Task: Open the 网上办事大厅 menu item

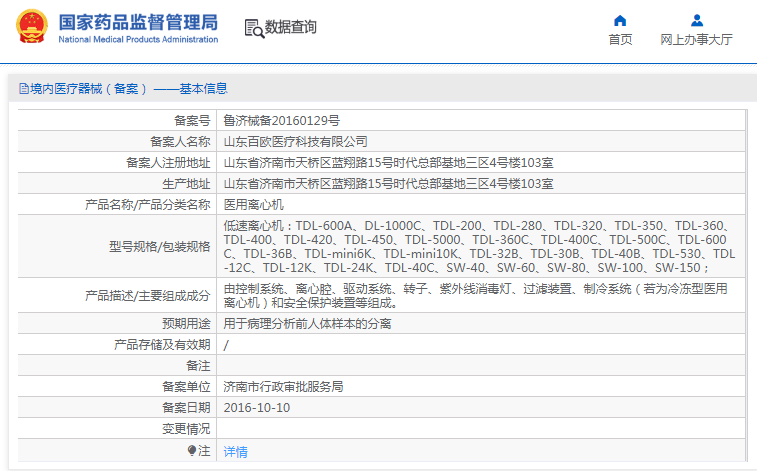Action: click(696, 40)
